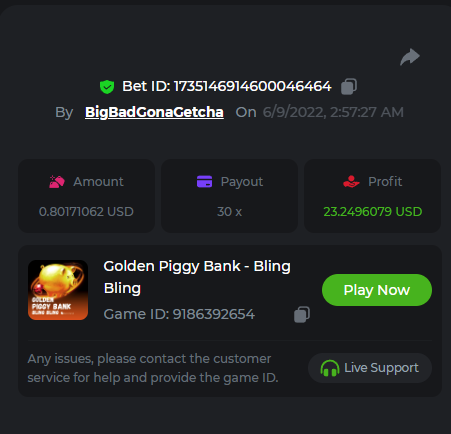Click the pink Amount icon
The width and height of the screenshot is (451, 434).
[x=57, y=182]
